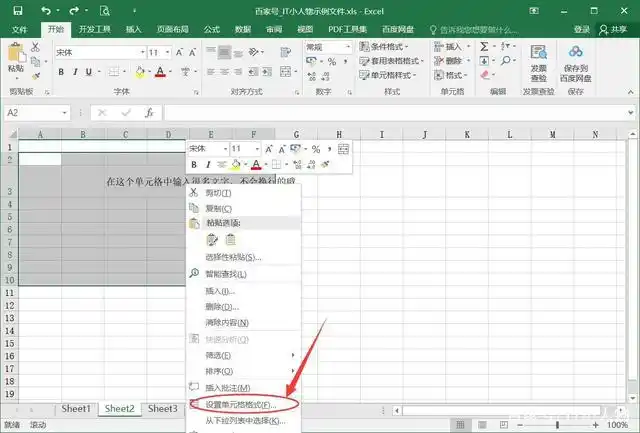The height and width of the screenshot is (433, 640).
Task: Click the 发票查验 icon in the ribbon
Action: 539,60
